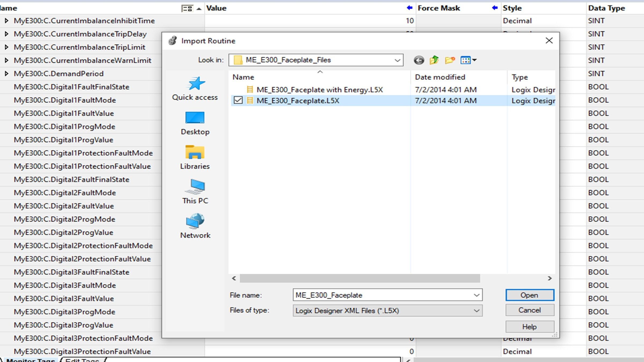Click the file list horizontal scrollbar thumb
The height and width of the screenshot is (362, 644).
[360, 278]
